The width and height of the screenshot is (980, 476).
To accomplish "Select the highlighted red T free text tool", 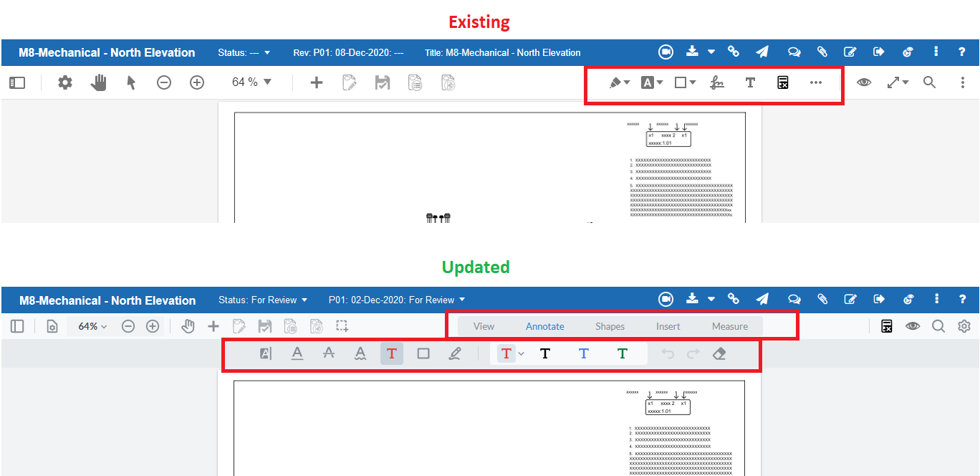I will (392, 353).
